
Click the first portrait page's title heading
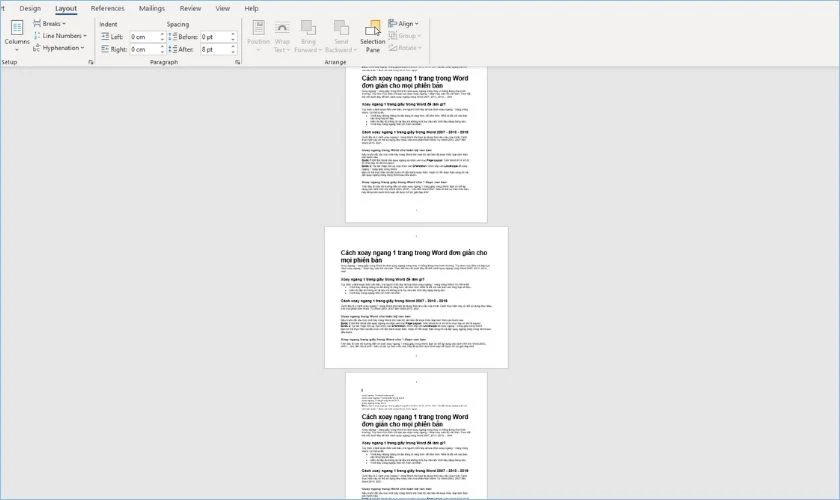(415, 81)
